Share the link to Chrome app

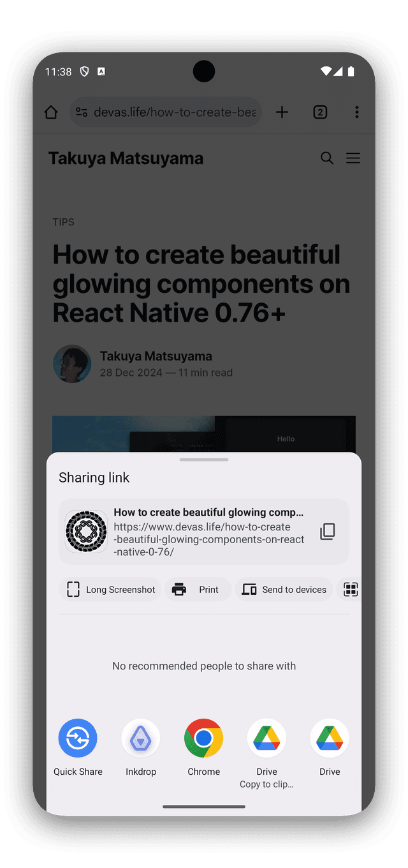[204, 738]
